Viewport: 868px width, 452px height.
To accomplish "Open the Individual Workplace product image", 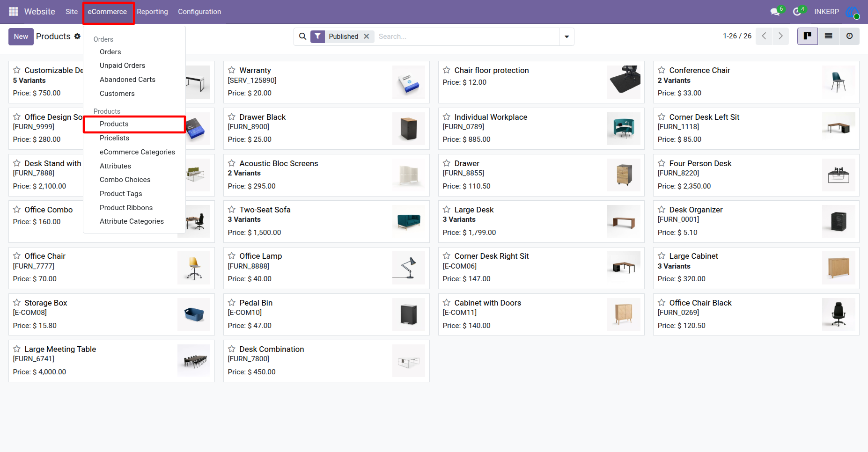I will point(624,129).
